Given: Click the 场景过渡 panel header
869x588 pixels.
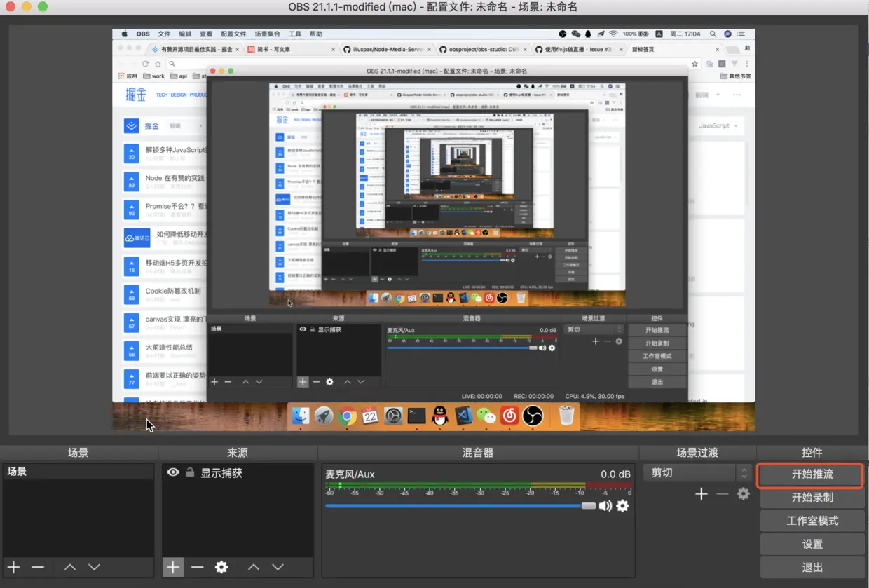Looking at the screenshot, I should [x=697, y=453].
